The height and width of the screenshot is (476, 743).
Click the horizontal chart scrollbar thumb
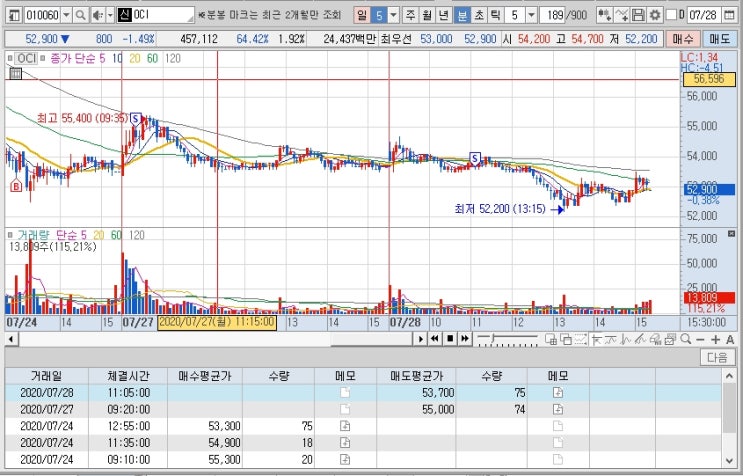pos(372,339)
